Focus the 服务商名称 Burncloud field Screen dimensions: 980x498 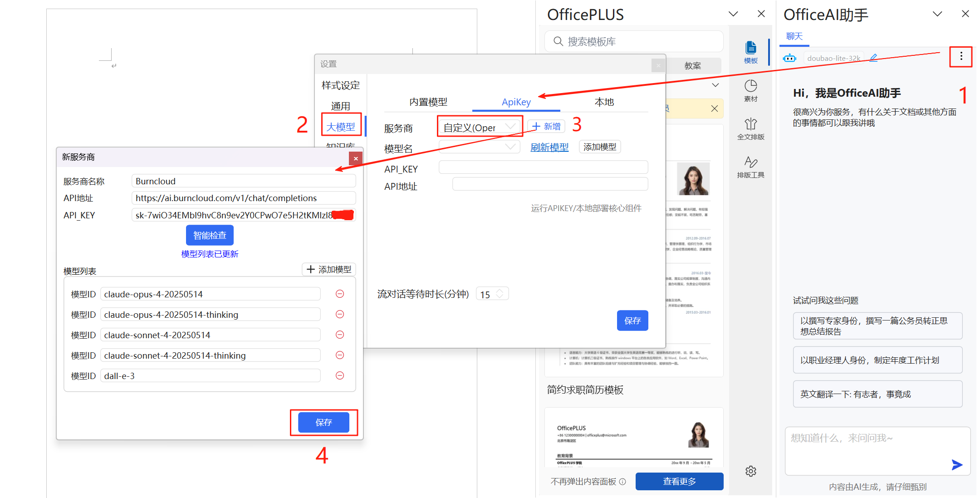click(244, 181)
